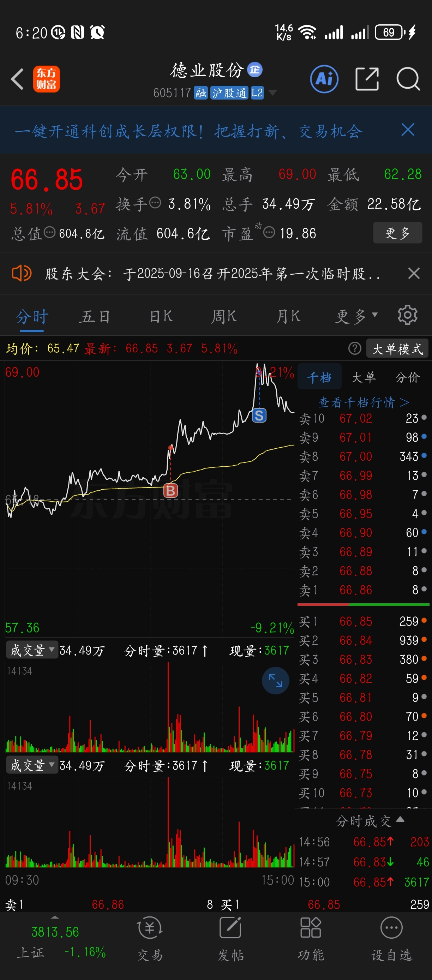Tap the 市盈 info bubble icon
432x980 pixels.
click(269, 232)
